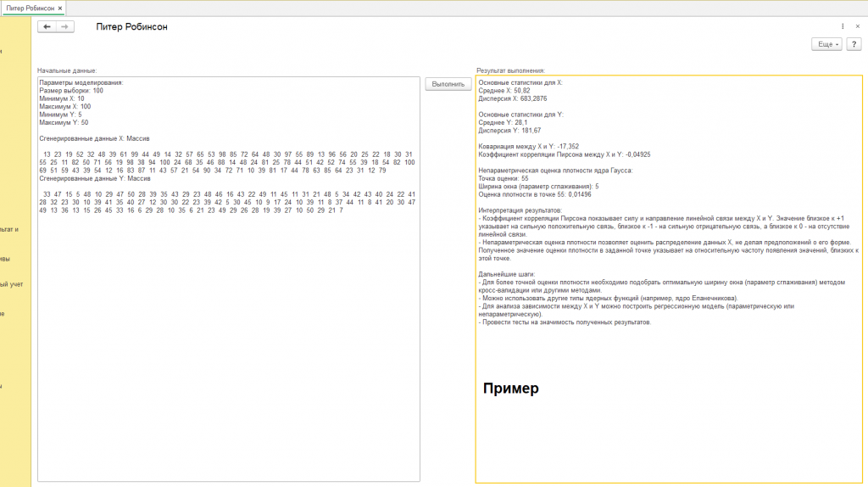
Task: Click the Параметры моделирования heading
Action: point(81,82)
